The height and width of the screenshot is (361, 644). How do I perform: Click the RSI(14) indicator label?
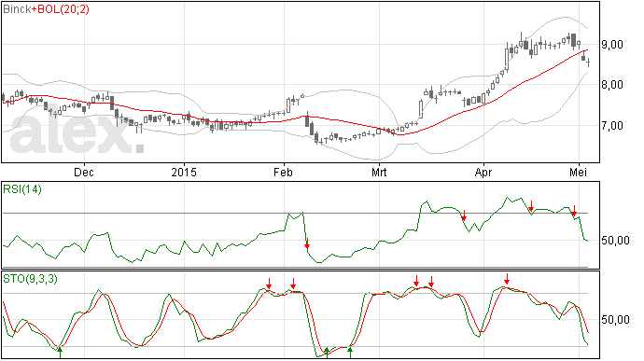[x=22, y=189]
